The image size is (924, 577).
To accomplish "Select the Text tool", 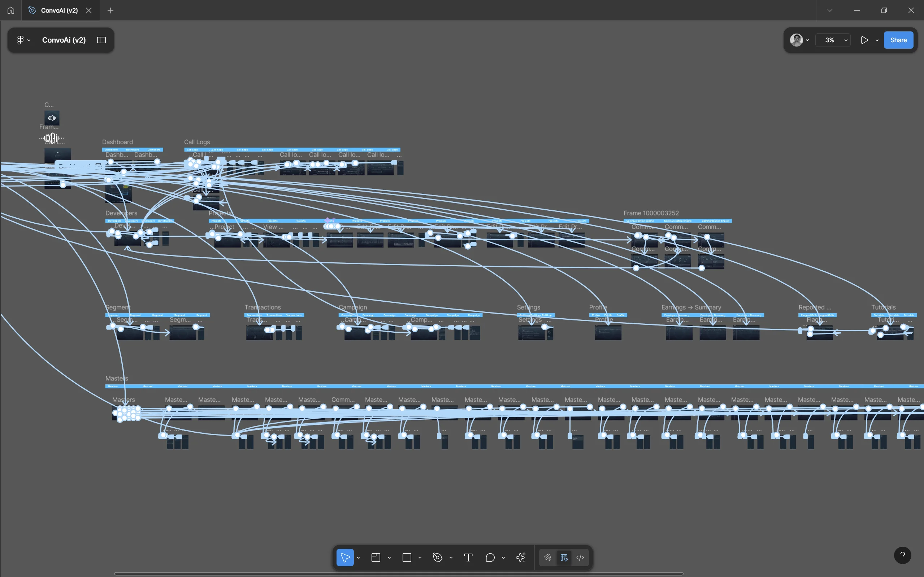I will (468, 558).
